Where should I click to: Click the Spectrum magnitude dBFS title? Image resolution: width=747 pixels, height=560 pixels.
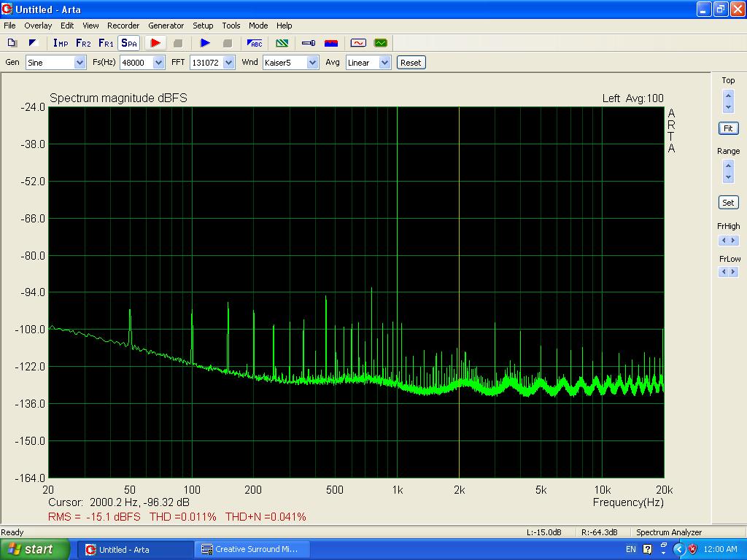click(x=118, y=98)
